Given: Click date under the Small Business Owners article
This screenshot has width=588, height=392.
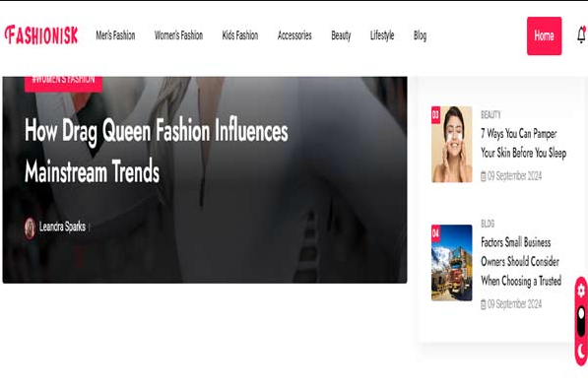Looking at the screenshot, I should coord(511,303).
